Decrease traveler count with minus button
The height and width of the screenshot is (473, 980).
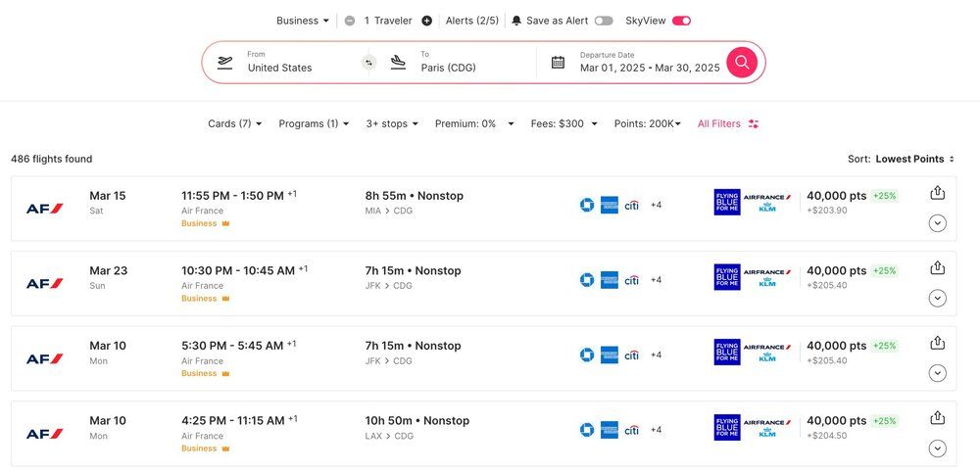click(350, 21)
